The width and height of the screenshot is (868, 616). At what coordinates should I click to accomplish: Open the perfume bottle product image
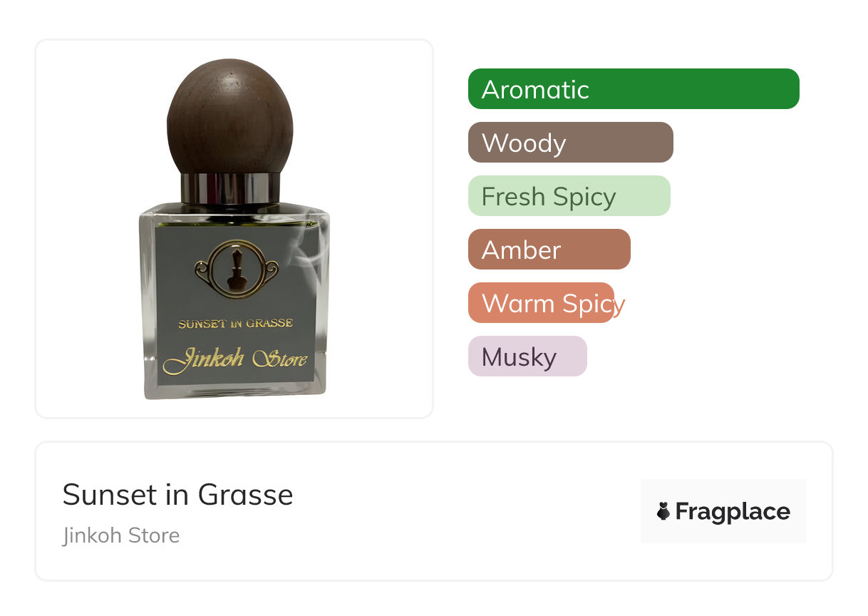[234, 229]
